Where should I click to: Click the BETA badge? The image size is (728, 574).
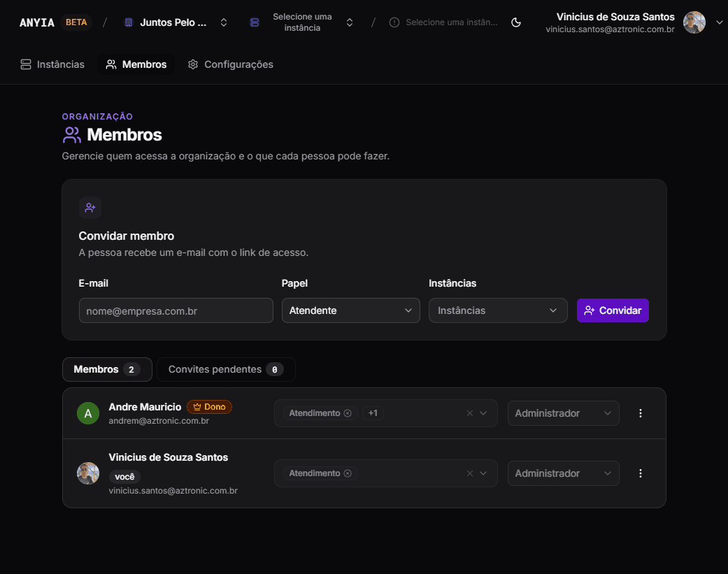coord(76,22)
